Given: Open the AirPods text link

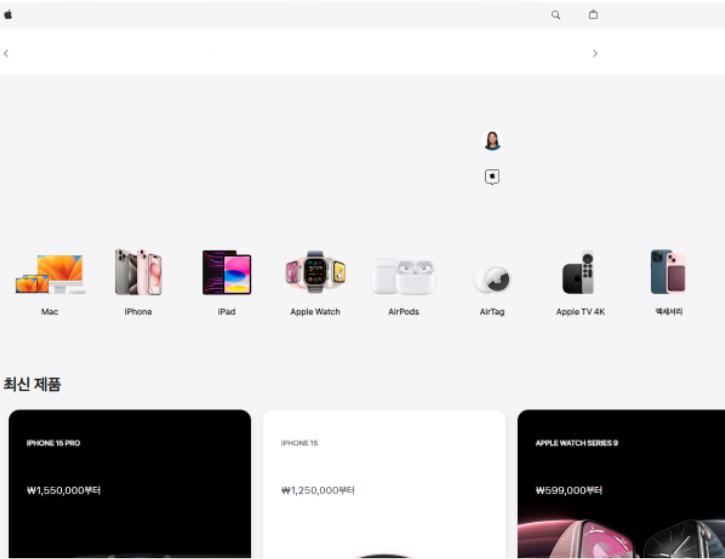Looking at the screenshot, I should tap(404, 312).
